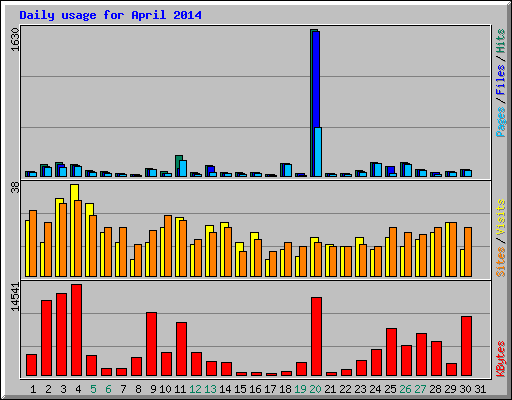
Task: Click day label "8" on the x-axis
Action: 138,389
